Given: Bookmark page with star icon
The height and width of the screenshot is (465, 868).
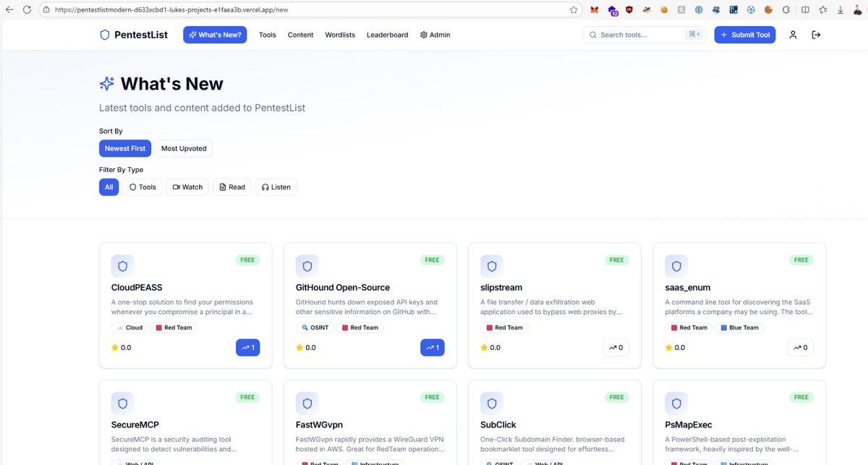Looking at the screenshot, I should pyautogui.click(x=574, y=10).
